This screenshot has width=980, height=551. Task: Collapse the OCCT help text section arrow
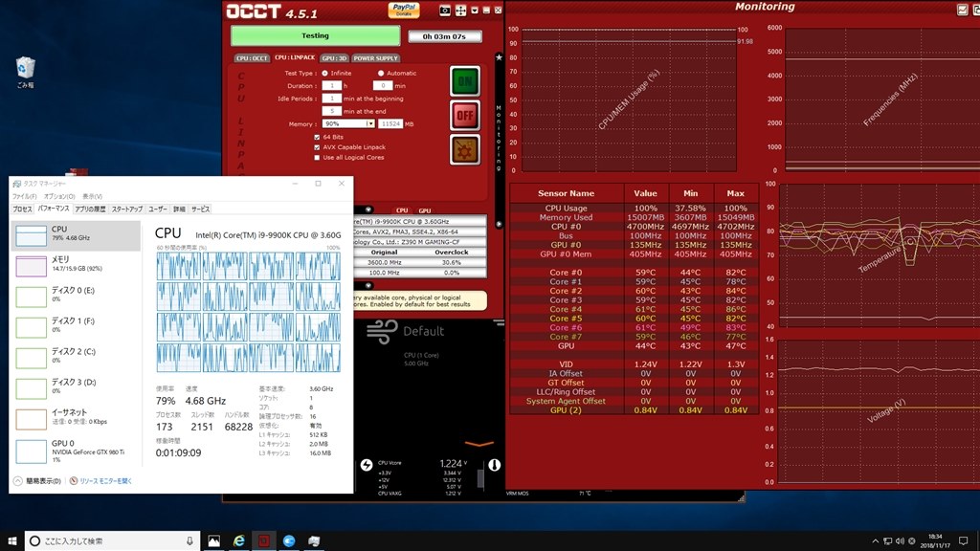click(368, 285)
